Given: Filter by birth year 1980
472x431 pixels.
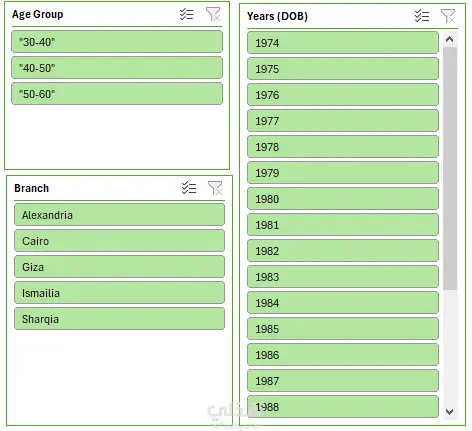Looking at the screenshot, I should (x=343, y=199).
